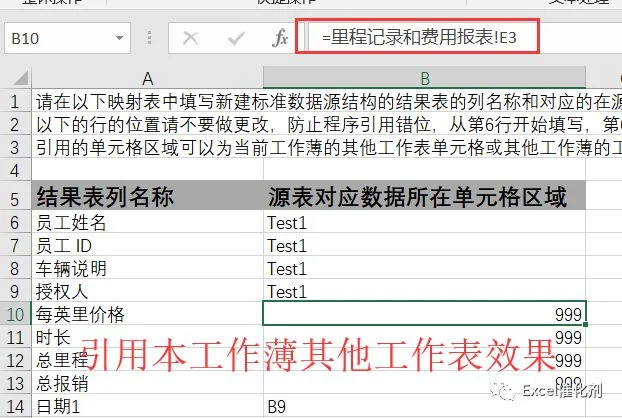Click Test1 cell in 员工姓名 row
Screen dimensions: 622x418
click(424, 222)
